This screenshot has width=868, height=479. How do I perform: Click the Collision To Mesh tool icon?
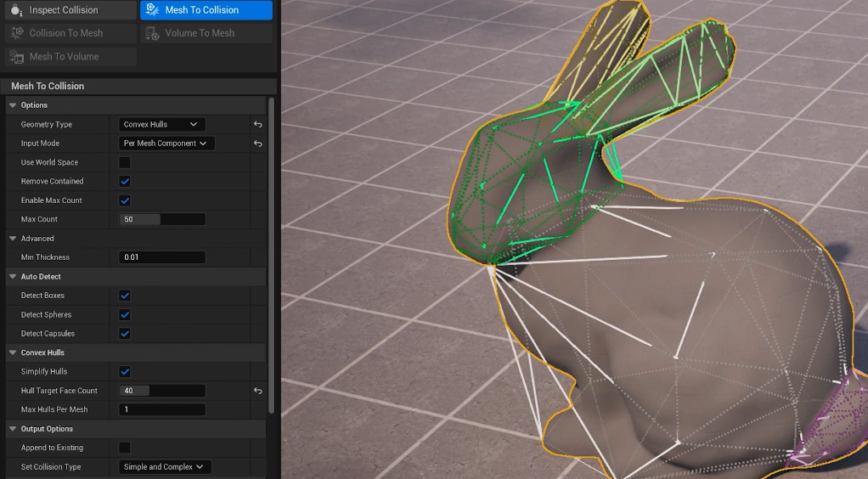[17, 33]
